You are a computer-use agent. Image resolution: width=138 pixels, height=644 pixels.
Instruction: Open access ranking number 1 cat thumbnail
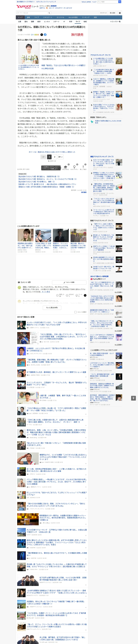pos(119,61)
